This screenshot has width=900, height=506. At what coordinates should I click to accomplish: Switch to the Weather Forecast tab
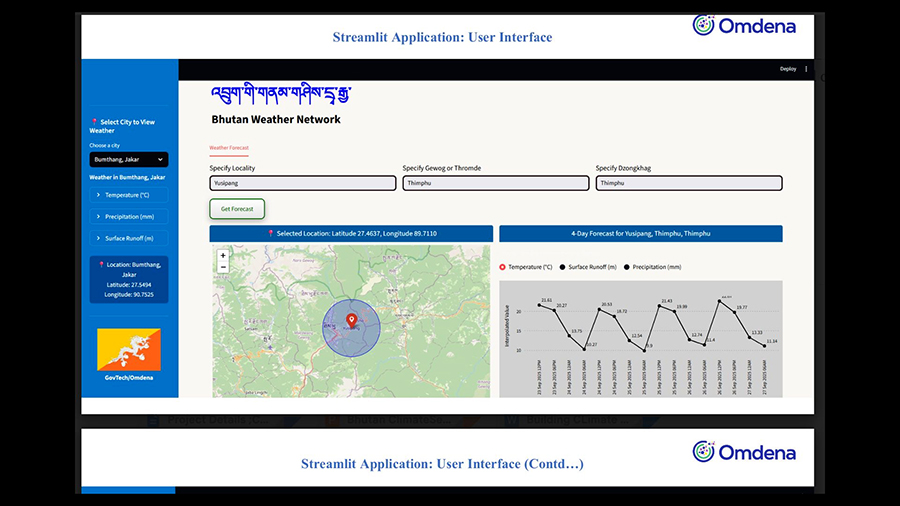(229, 148)
